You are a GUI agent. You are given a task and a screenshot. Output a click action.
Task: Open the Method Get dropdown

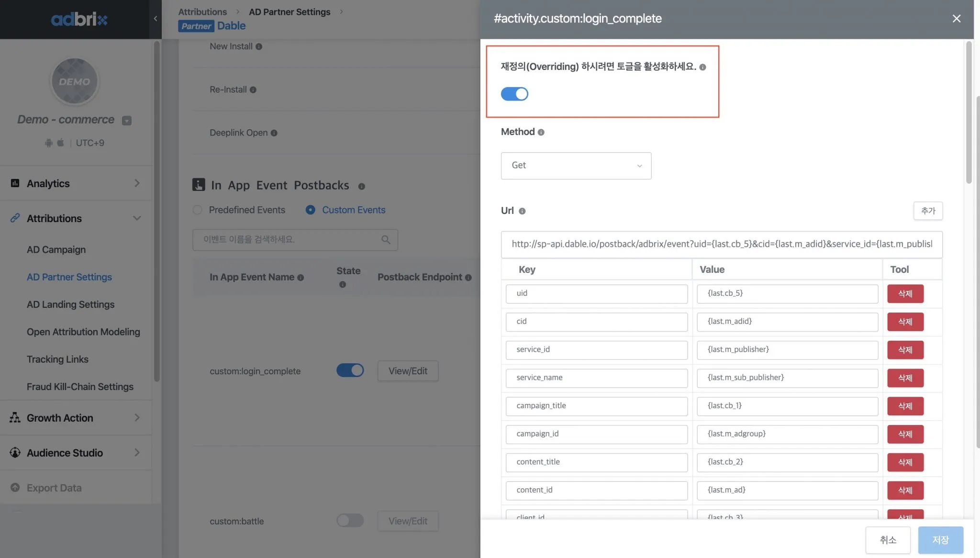[576, 166]
